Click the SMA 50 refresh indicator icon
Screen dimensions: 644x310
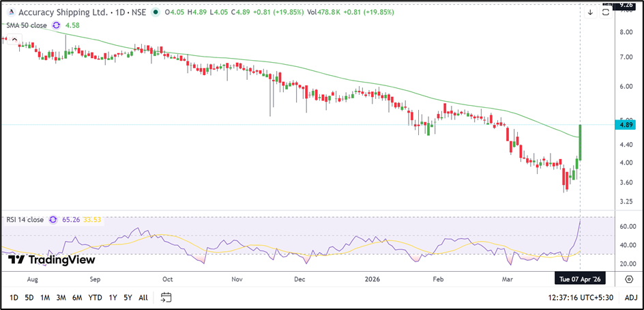pyautogui.click(x=56, y=25)
